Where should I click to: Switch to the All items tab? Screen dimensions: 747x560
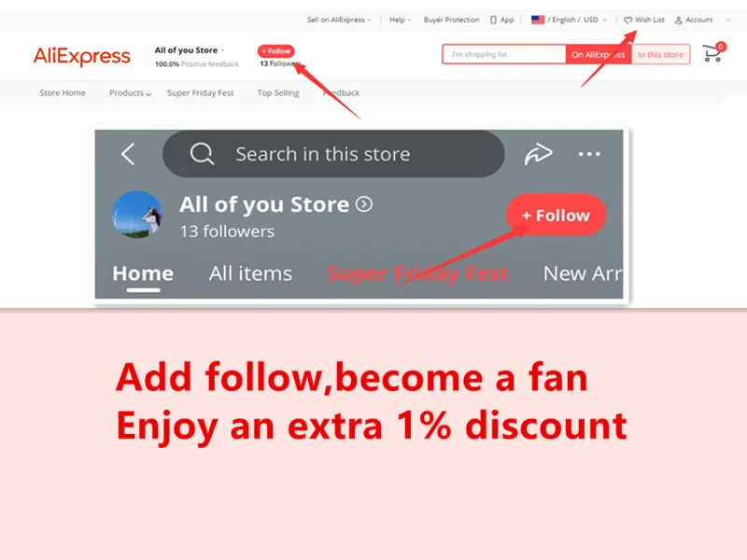(x=250, y=273)
